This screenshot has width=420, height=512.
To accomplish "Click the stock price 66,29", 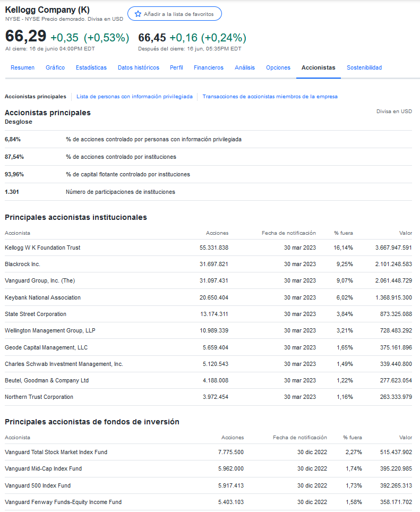I will (26, 36).
